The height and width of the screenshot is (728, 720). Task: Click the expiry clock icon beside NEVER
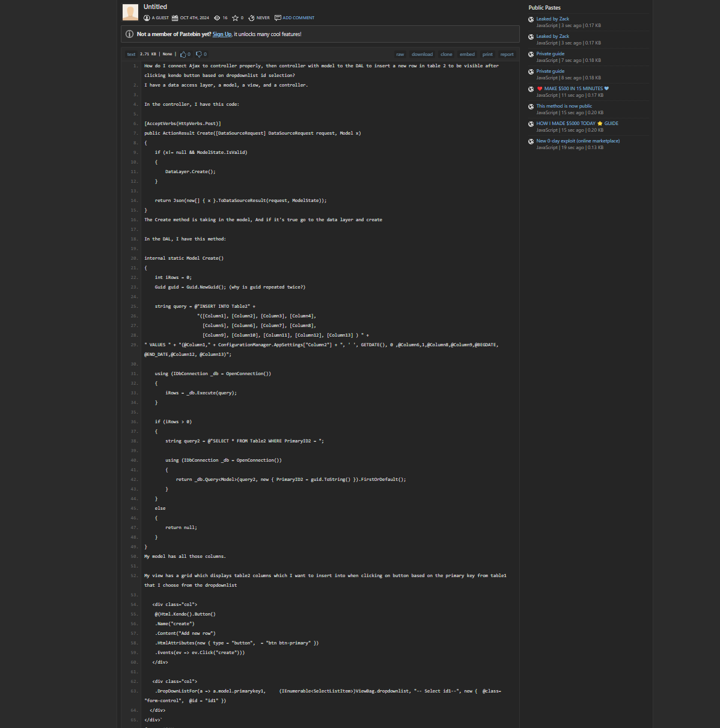point(251,18)
